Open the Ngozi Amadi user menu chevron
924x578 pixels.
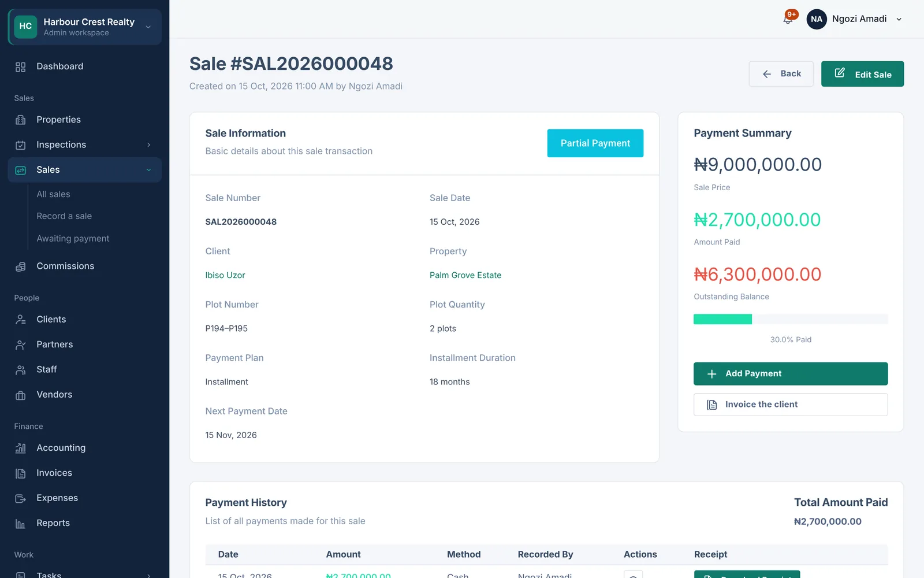899,19
